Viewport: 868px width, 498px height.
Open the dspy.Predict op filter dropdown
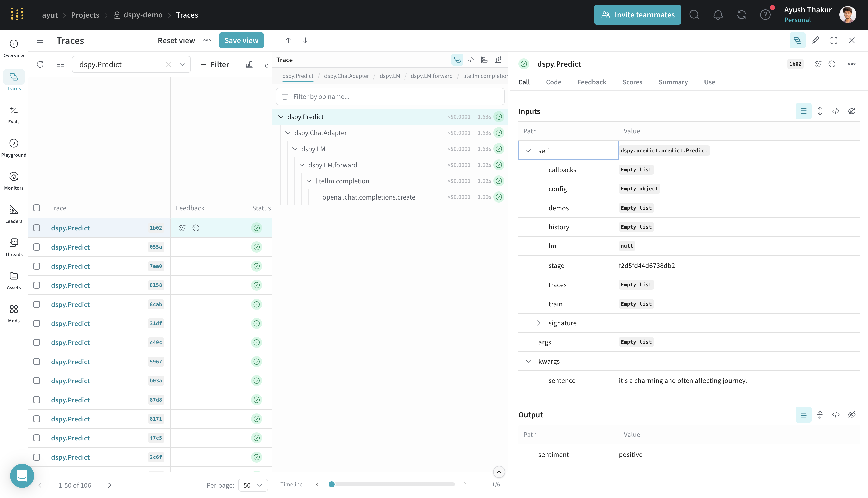pos(182,64)
